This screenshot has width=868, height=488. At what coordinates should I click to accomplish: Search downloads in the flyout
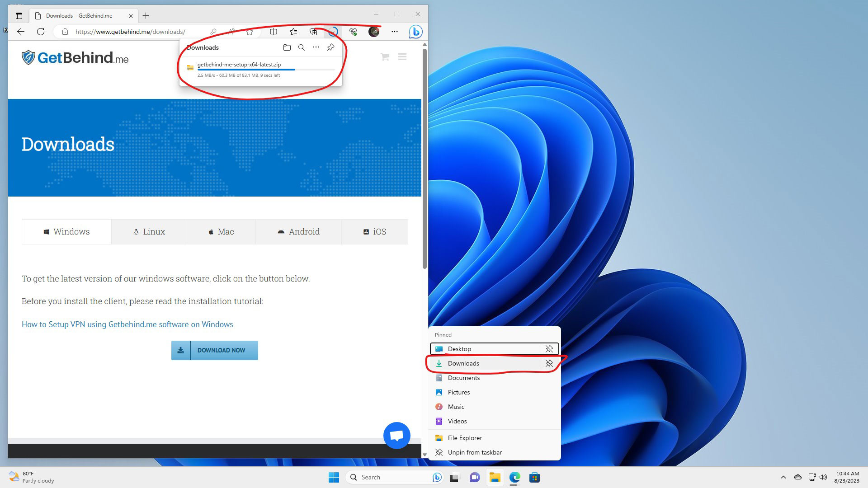(302, 47)
